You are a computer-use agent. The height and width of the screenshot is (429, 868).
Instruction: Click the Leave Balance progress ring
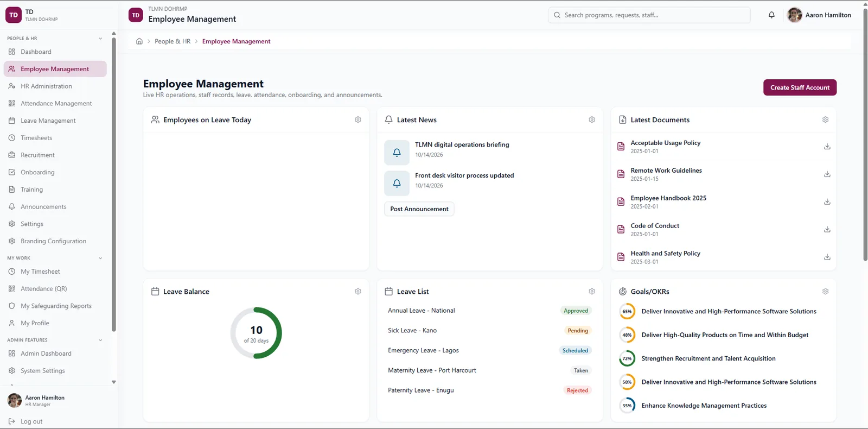click(x=256, y=333)
